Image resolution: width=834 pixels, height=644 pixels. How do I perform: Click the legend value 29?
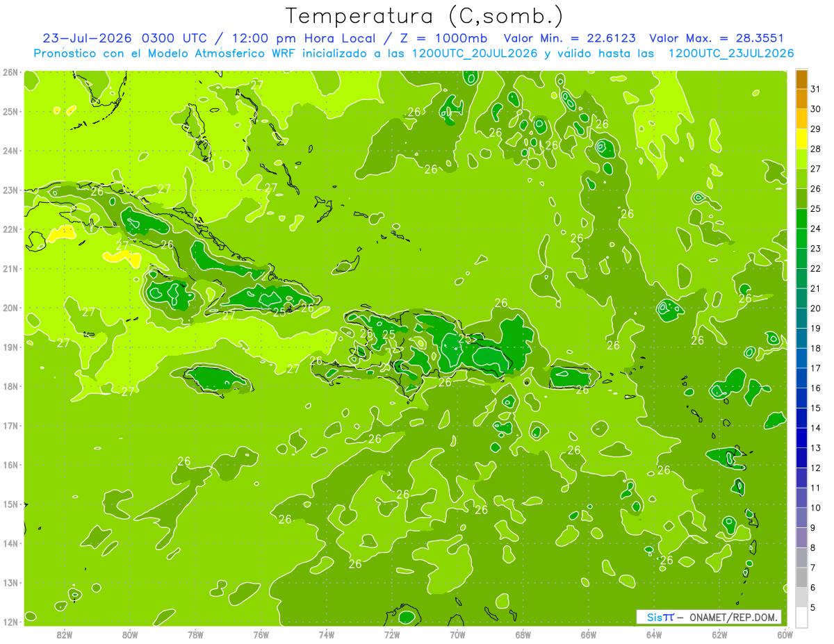[x=817, y=129]
